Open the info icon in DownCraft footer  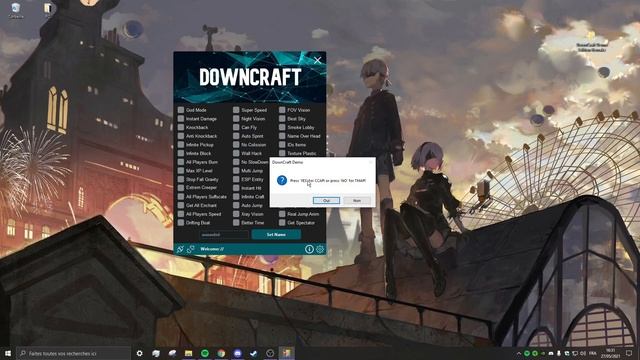[x=309, y=249]
